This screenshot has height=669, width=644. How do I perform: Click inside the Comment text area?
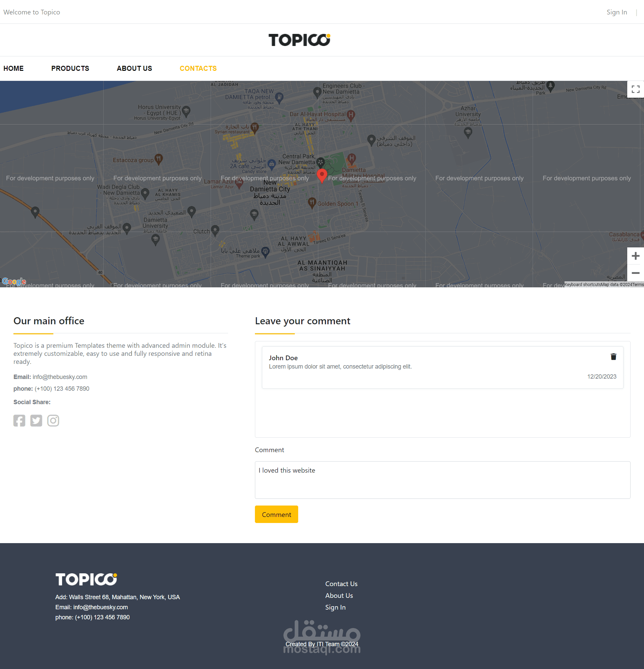coord(442,480)
